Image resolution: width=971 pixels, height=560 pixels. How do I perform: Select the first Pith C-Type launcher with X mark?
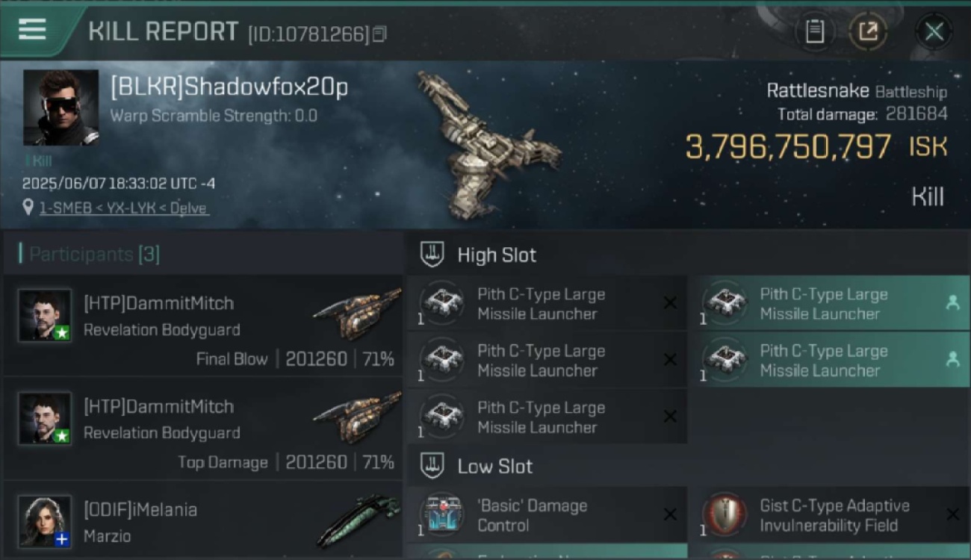pos(547,304)
